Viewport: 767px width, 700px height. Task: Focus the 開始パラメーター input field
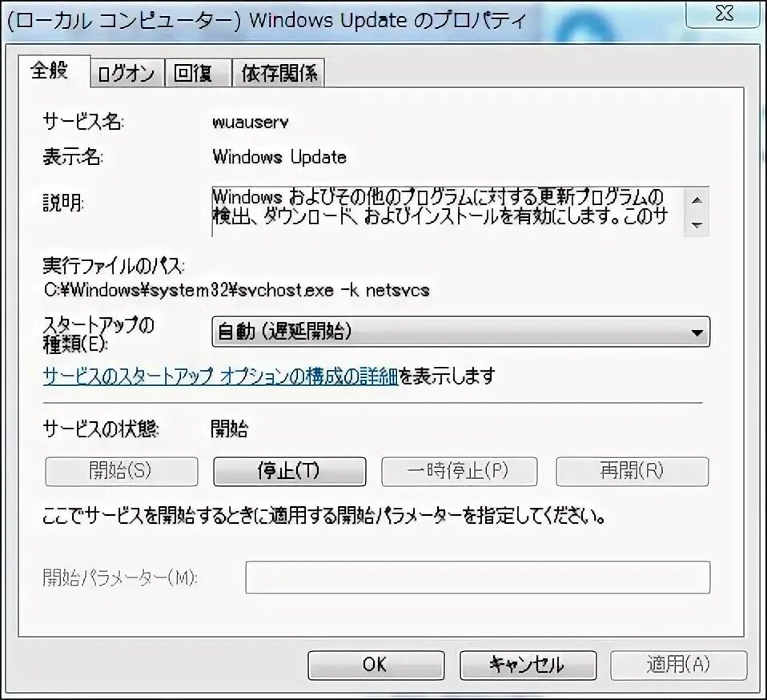(477, 577)
